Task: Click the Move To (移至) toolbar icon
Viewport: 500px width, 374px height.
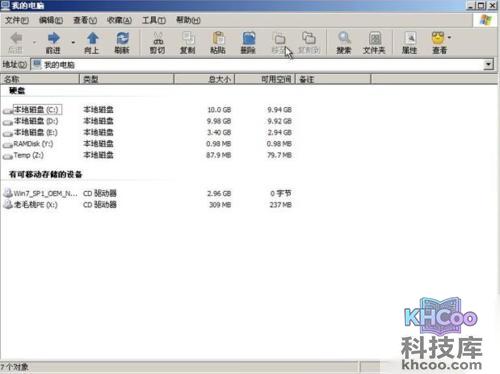Action: point(279,39)
